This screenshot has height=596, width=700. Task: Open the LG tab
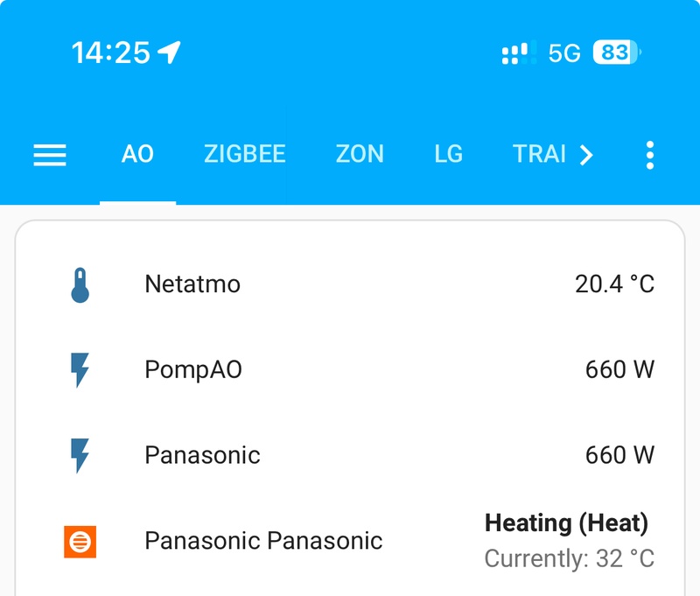pyautogui.click(x=448, y=154)
